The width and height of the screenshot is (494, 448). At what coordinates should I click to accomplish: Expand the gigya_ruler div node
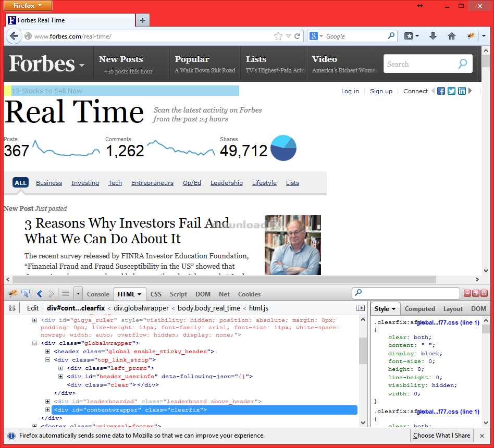click(x=34, y=320)
